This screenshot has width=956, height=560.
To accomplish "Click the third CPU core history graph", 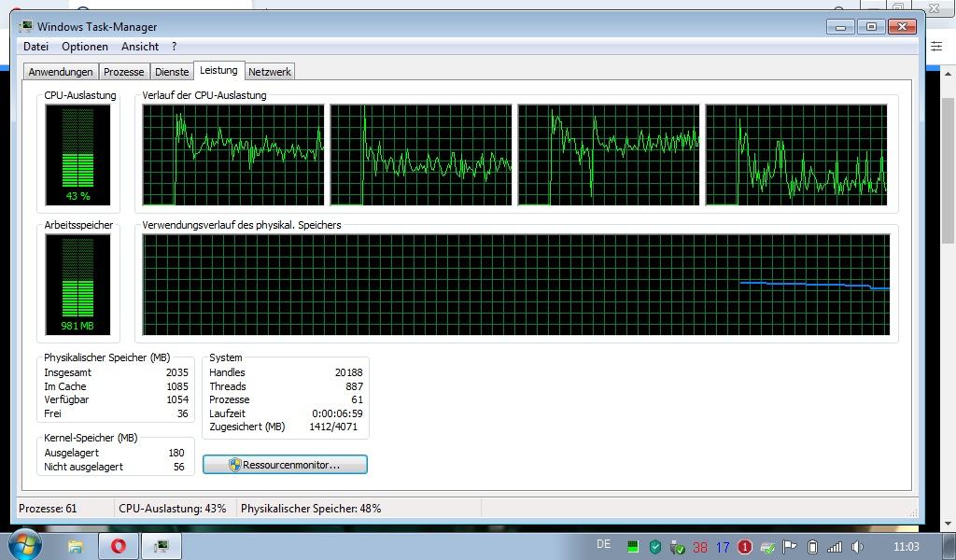I will [609, 155].
